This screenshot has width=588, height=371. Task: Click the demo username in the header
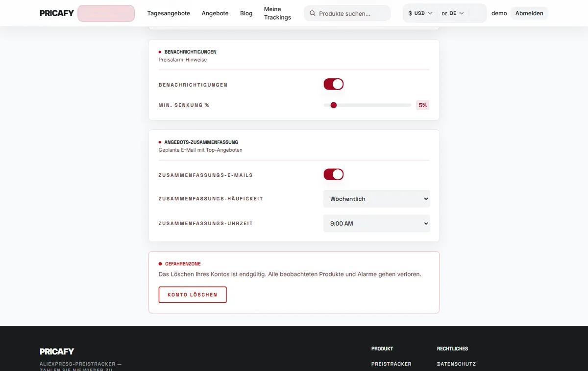pyautogui.click(x=499, y=13)
